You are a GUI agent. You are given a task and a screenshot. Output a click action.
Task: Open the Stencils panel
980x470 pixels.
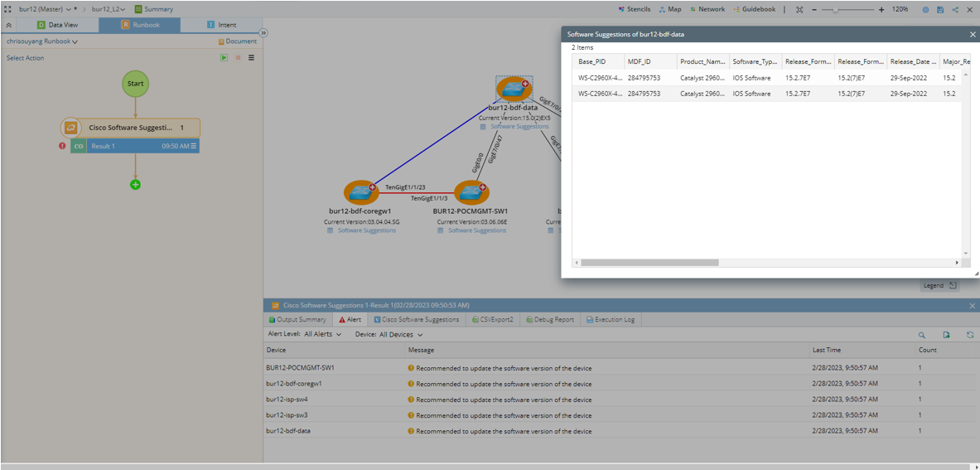634,9
